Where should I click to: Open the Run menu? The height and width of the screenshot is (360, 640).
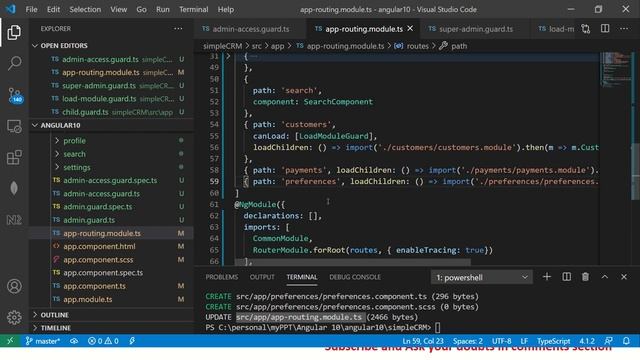(162, 9)
